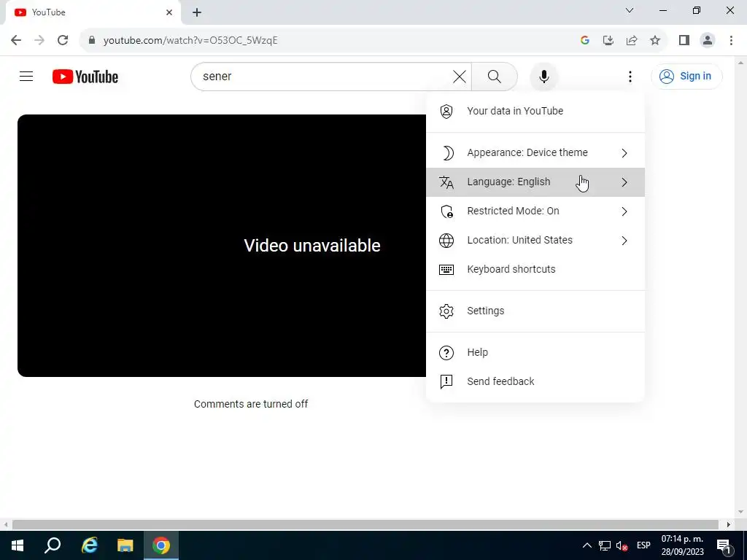
Task: Open the tab search chevron
Action: pos(630,10)
